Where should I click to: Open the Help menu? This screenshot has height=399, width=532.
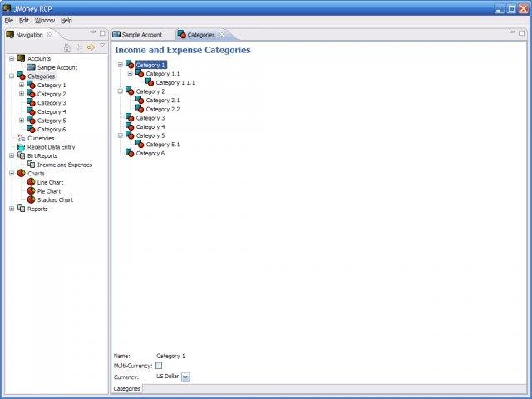(66, 20)
